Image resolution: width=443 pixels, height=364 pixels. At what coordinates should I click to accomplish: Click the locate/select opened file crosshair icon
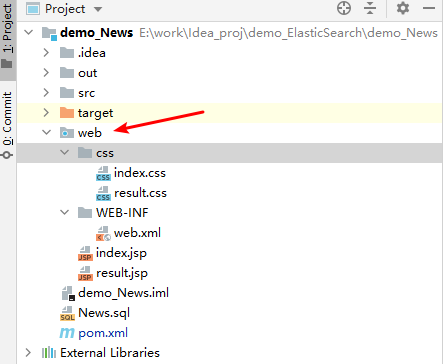(x=344, y=8)
